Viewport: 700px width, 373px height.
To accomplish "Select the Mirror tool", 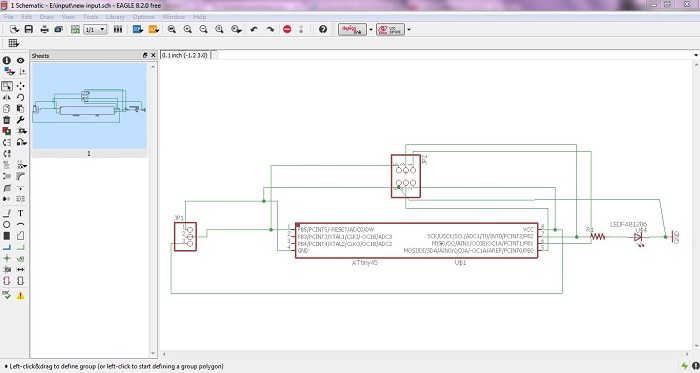I will point(7,97).
